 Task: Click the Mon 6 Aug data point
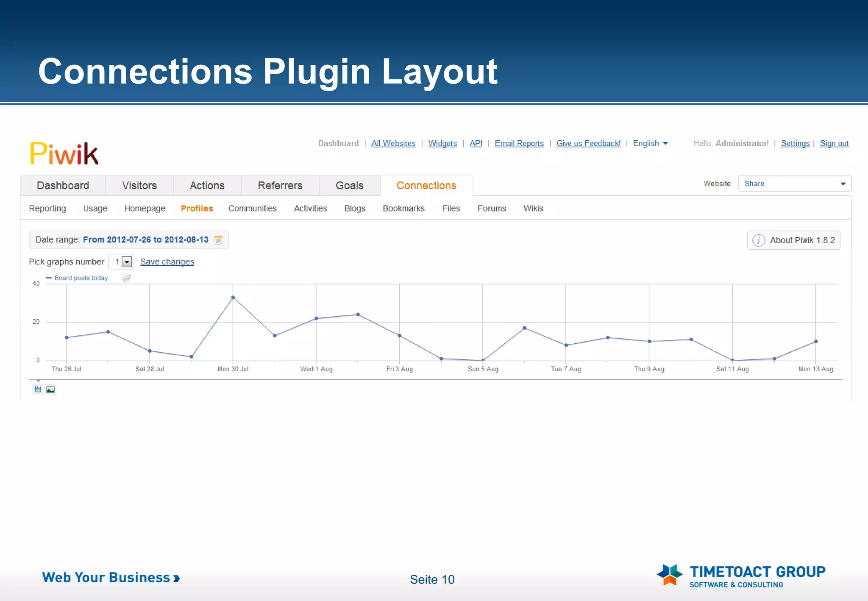[x=524, y=328]
